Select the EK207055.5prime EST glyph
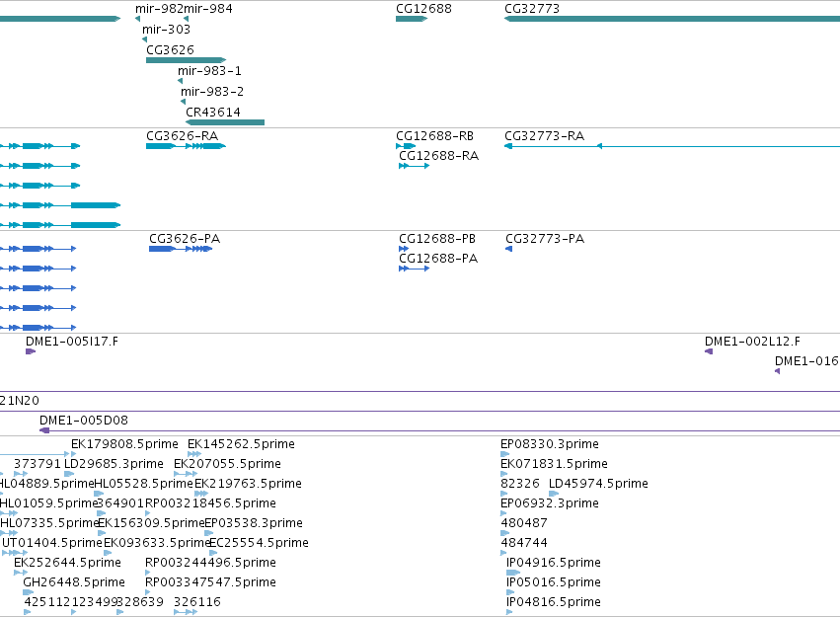840x617 pixels. [x=186, y=474]
